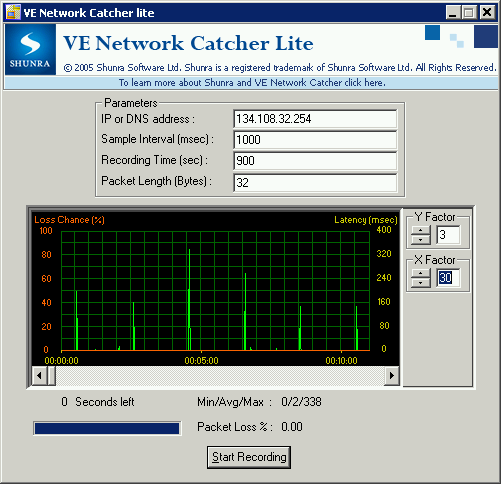Increase X Factor with up arrow

tap(421, 273)
